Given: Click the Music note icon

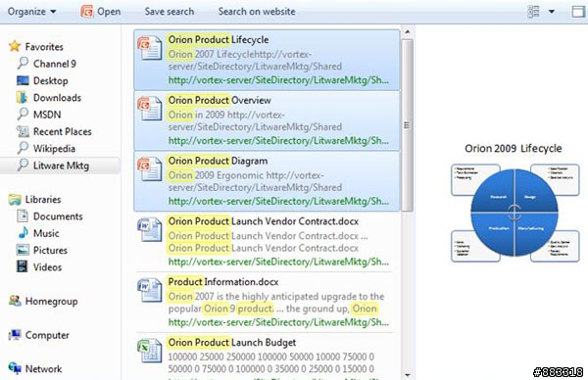Looking at the screenshot, I should (24, 232).
